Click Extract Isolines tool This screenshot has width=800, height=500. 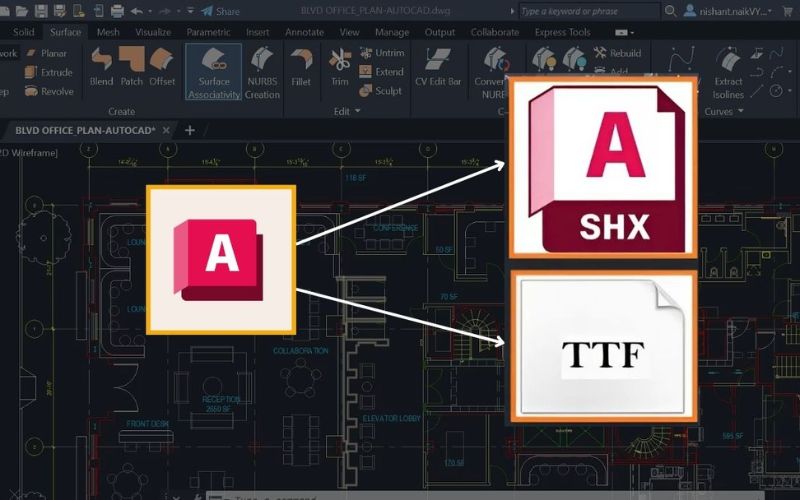pos(728,72)
